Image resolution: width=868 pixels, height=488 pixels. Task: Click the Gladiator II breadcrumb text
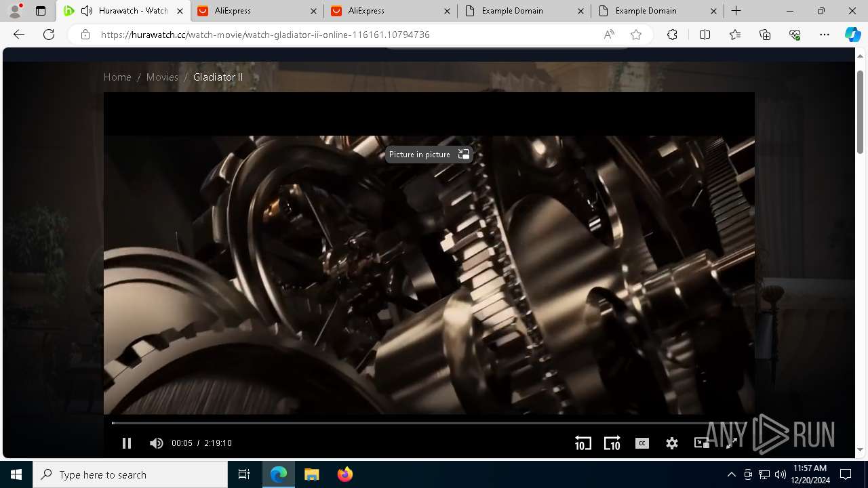pos(218,77)
